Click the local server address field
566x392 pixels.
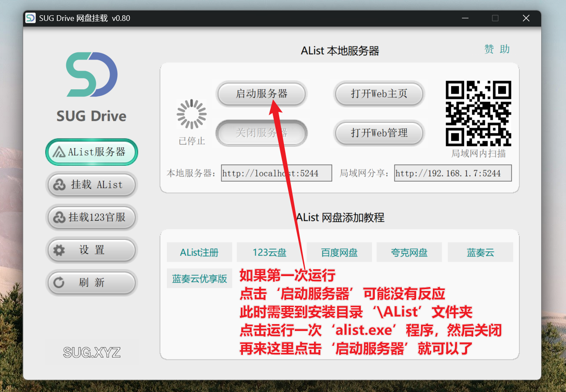tap(276, 173)
